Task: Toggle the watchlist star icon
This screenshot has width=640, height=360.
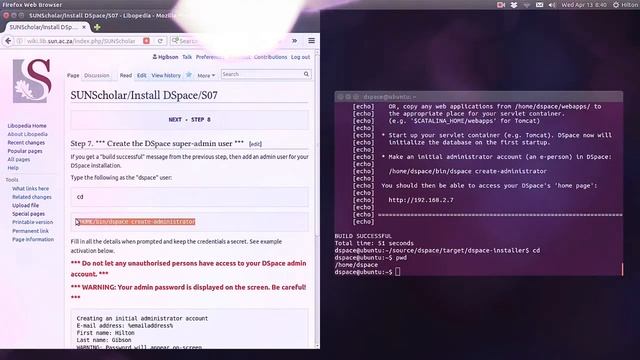Action: [x=189, y=75]
